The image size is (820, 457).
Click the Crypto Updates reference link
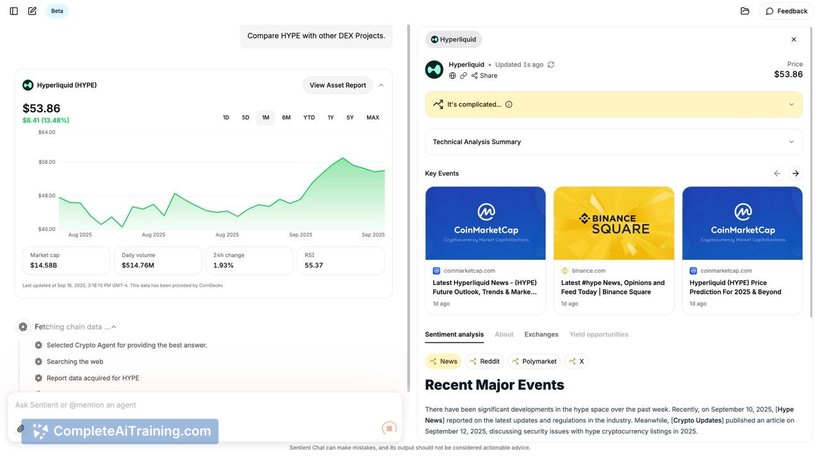tap(698, 420)
